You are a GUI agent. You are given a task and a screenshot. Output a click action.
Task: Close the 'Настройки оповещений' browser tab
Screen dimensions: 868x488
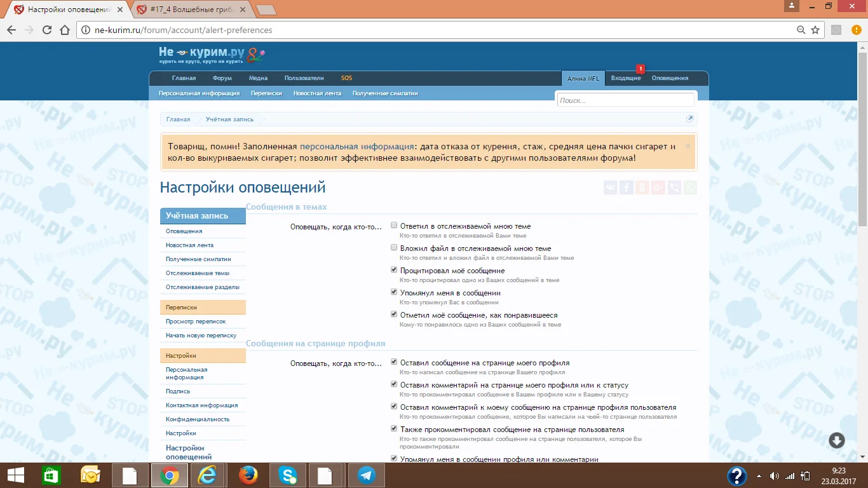(120, 10)
